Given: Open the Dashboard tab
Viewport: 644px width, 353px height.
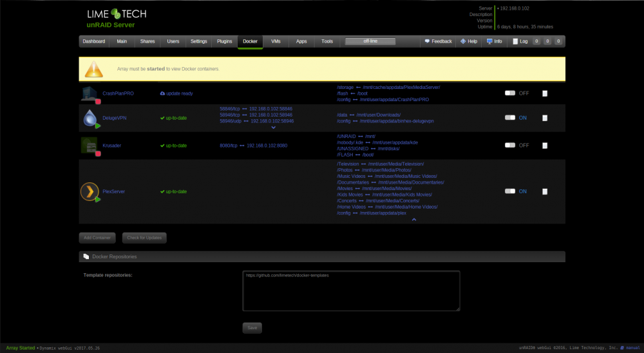Looking at the screenshot, I should click(93, 41).
